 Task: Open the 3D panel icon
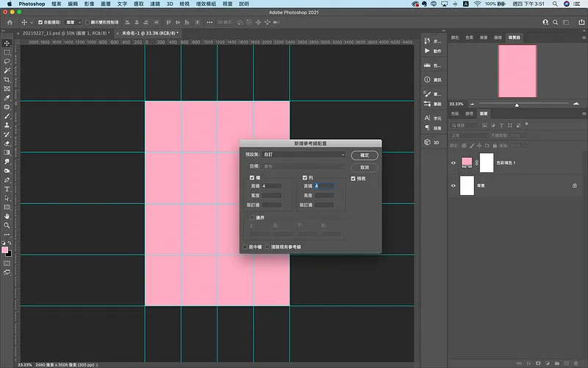pyautogui.click(x=427, y=142)
